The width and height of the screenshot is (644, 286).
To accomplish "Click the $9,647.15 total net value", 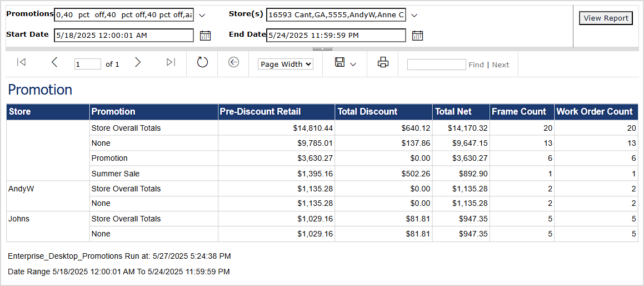I will [x=470, y=143].
